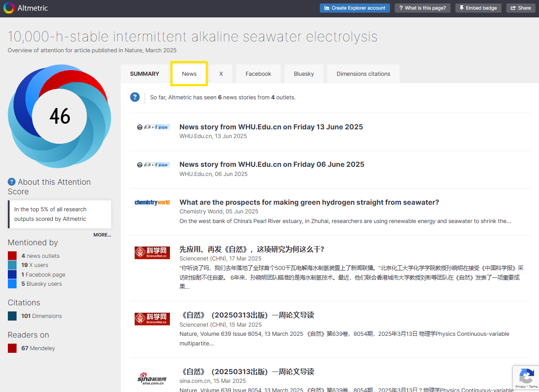Click the first WHU news outlet logo
This screenshot has width=539, height=392.
152,127
